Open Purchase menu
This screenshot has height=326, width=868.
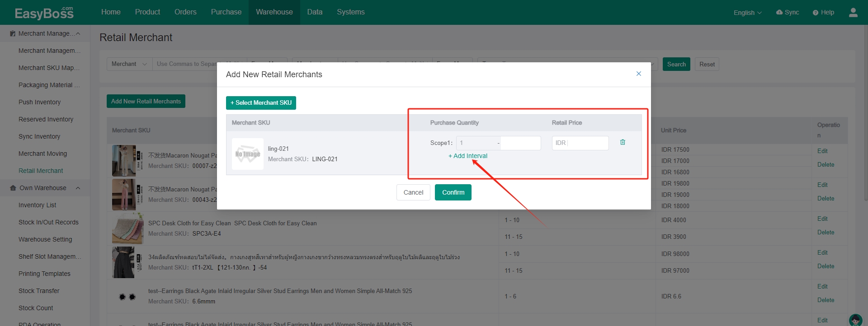point(226,12)
